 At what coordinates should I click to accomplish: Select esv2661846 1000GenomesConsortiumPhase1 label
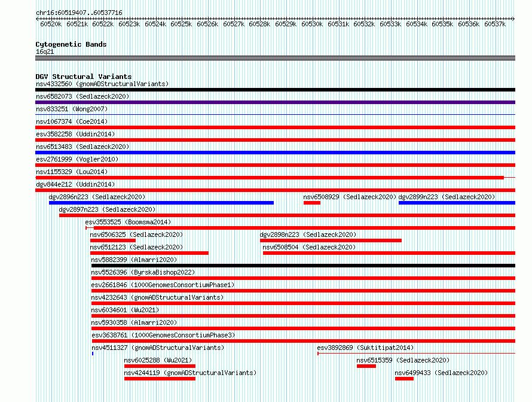163,285
